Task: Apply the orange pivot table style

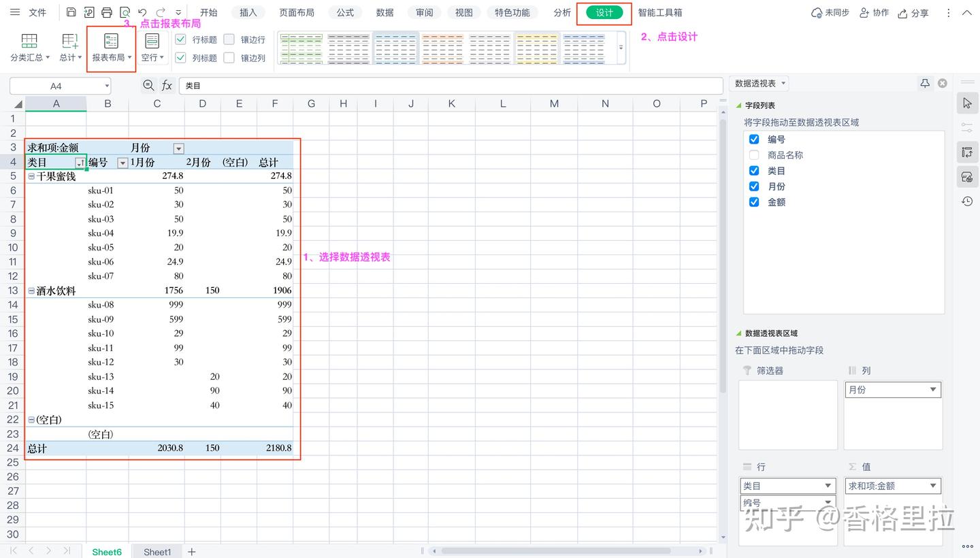Action: [x=442, y=48]
